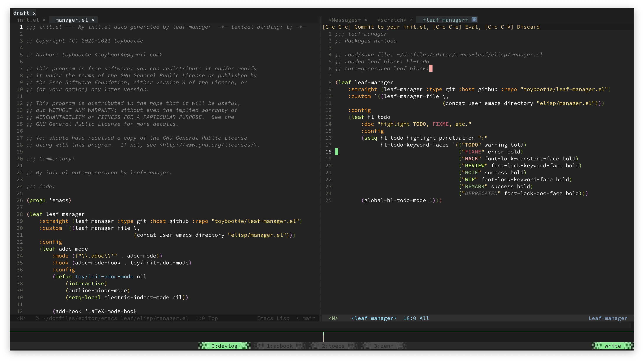Open the *scratch* buffer tab
The height and width of the screenshot is (362, 644).
392,20
